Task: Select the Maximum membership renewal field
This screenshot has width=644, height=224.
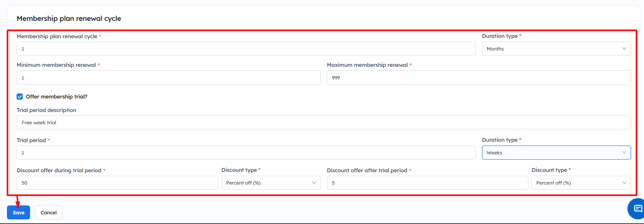Action: click(x=478, y=78)
